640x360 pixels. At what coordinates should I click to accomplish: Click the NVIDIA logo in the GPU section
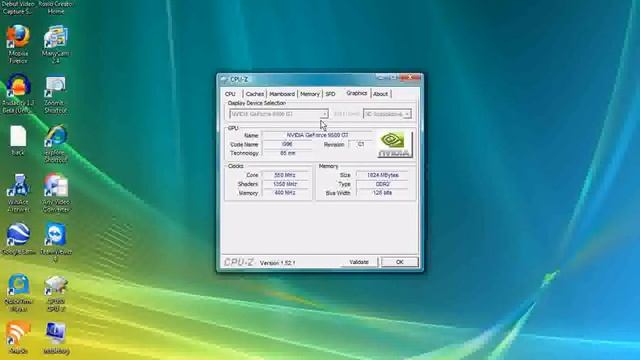(395, 144)
